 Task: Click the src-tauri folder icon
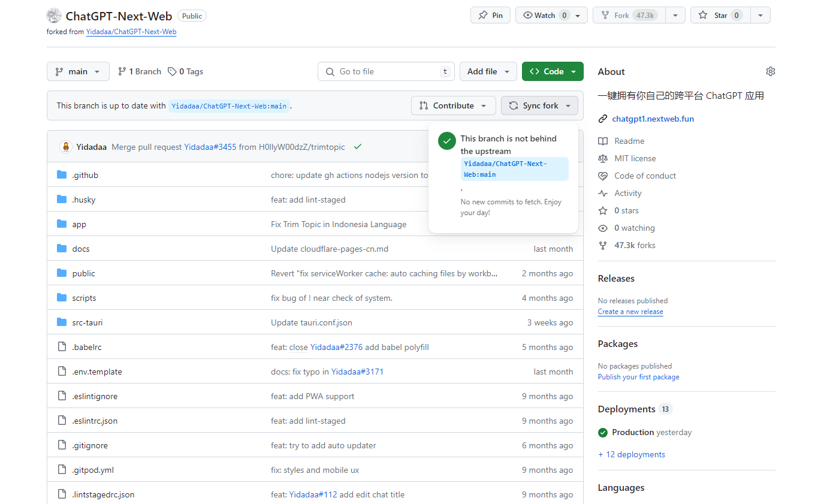pyautogui.click(x=62, y=322)
